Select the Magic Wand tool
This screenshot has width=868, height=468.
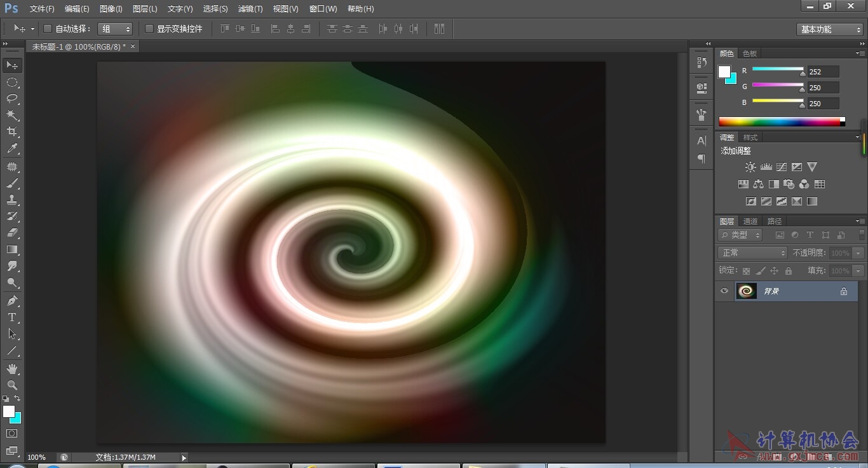12,115
